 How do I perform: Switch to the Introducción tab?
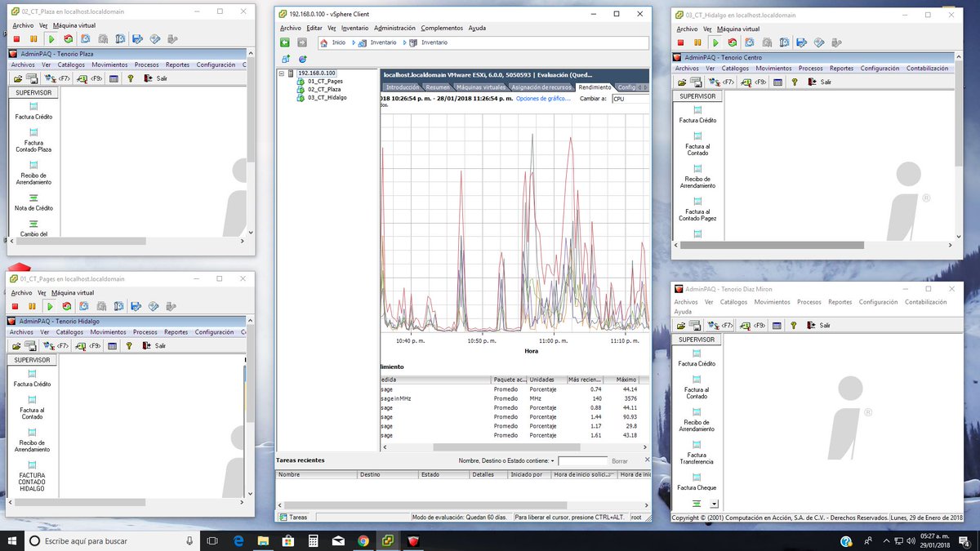(403, 87)
